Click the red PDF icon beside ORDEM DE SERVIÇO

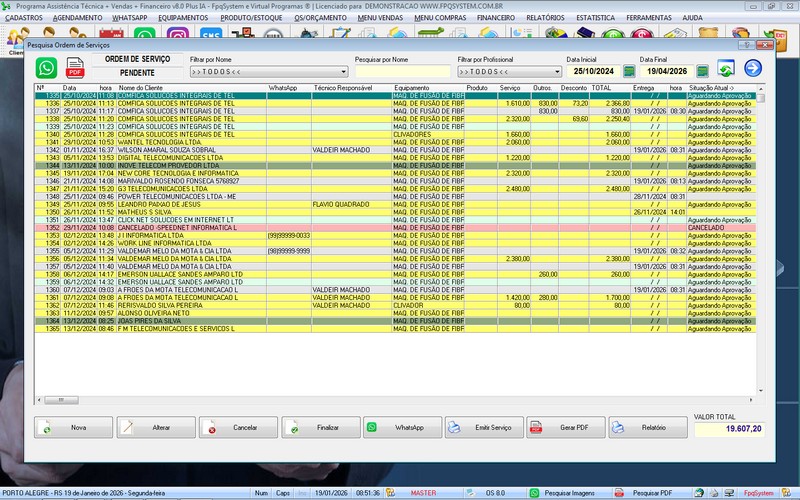(75, 68)
